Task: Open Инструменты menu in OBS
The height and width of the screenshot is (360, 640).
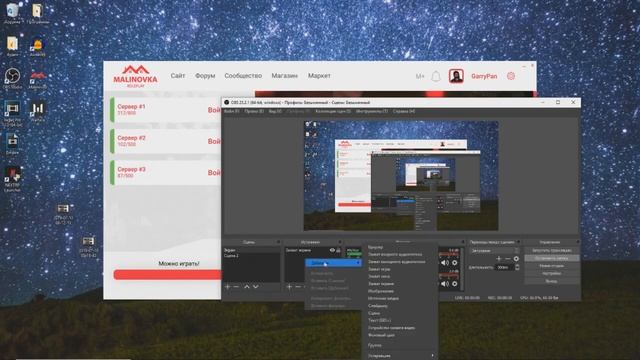Action: (371, 111)
